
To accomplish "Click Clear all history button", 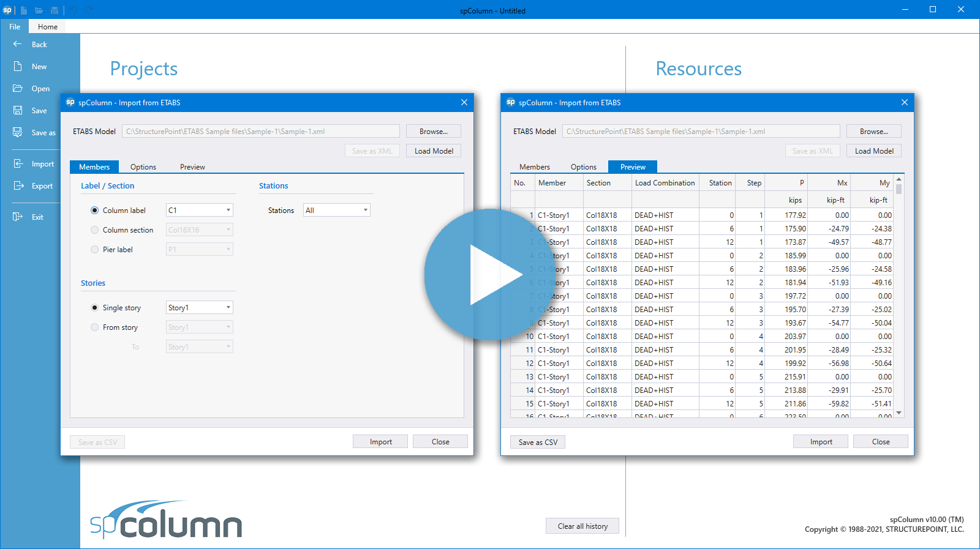I will (582, 526).
